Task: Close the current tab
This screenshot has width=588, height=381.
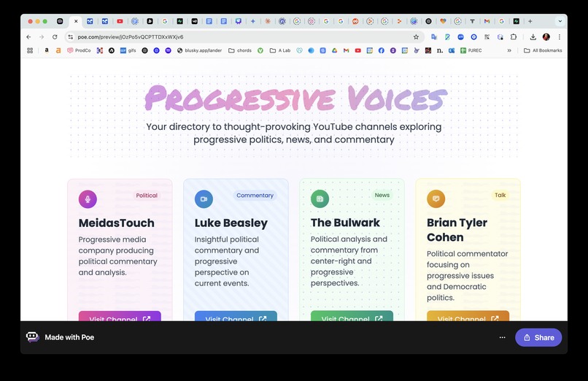Action: (76, 21)
